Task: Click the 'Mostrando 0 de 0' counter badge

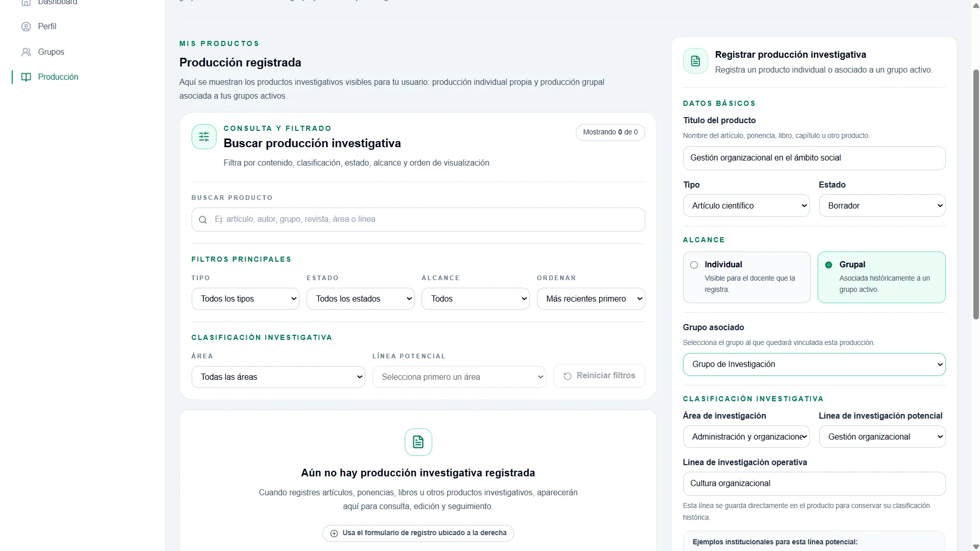Action: pyautogui.click(x=610, y=132)
